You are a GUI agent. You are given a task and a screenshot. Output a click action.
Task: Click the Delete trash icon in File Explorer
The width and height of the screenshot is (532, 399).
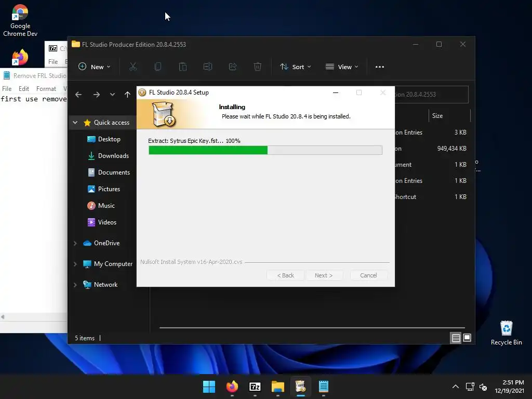[x=258, y=67]
